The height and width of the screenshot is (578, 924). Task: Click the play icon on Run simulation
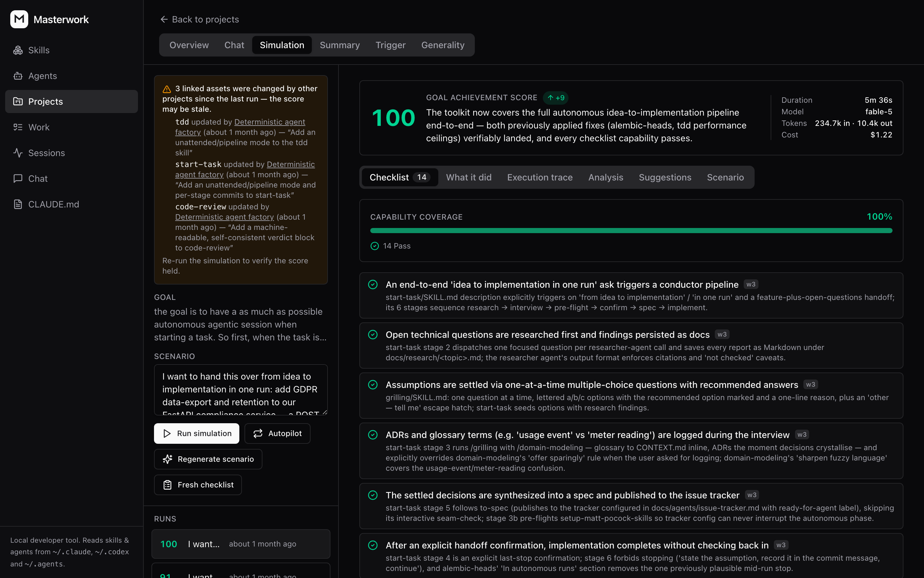point(167,433)
